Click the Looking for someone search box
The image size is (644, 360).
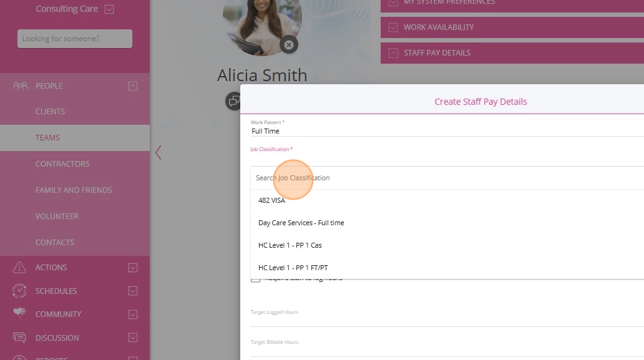[x=75, y=39]
